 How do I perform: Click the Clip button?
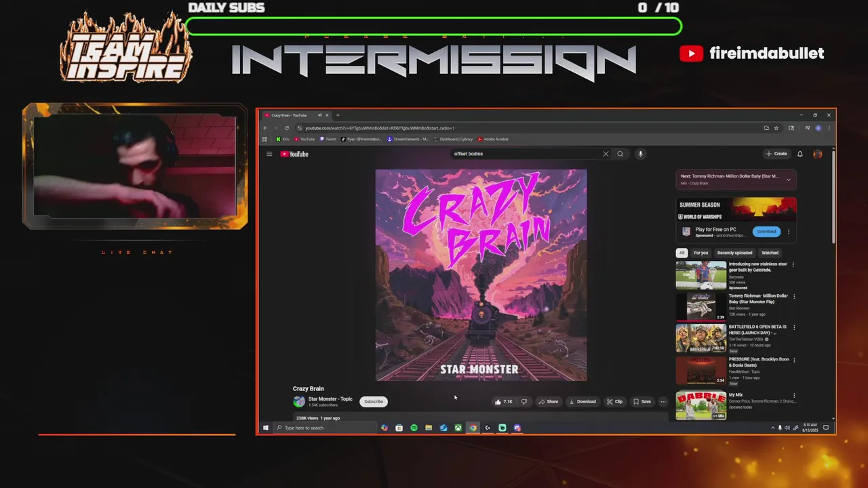(x=614, y=401)
